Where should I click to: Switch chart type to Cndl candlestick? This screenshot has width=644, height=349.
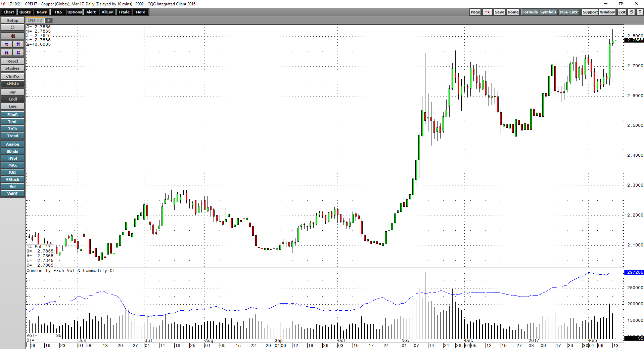coord(12,99)
